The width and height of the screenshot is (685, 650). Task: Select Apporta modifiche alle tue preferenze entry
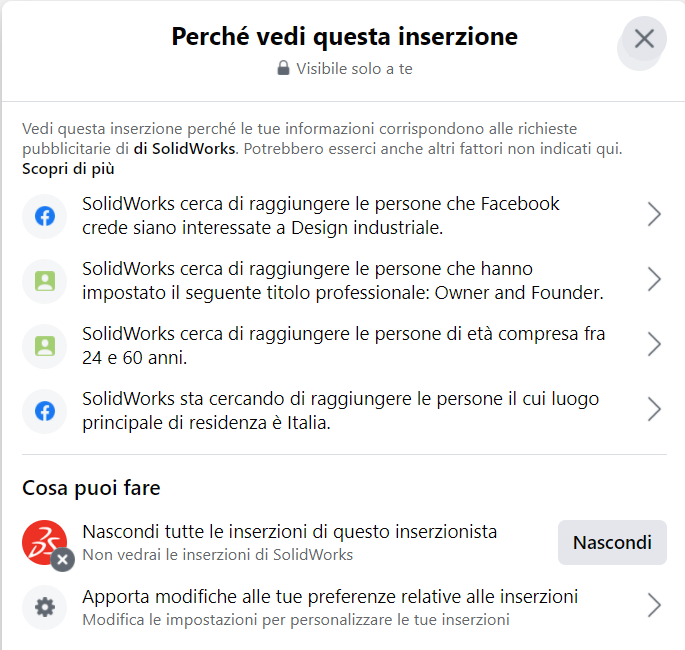tap(344, 608)
